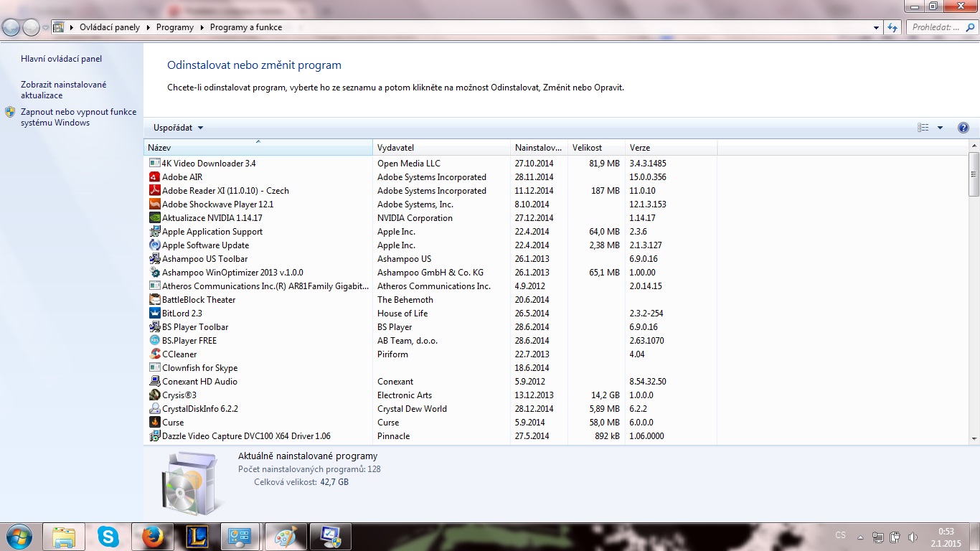Sort by the Nainstalováno date column

(x=539, y=148)
